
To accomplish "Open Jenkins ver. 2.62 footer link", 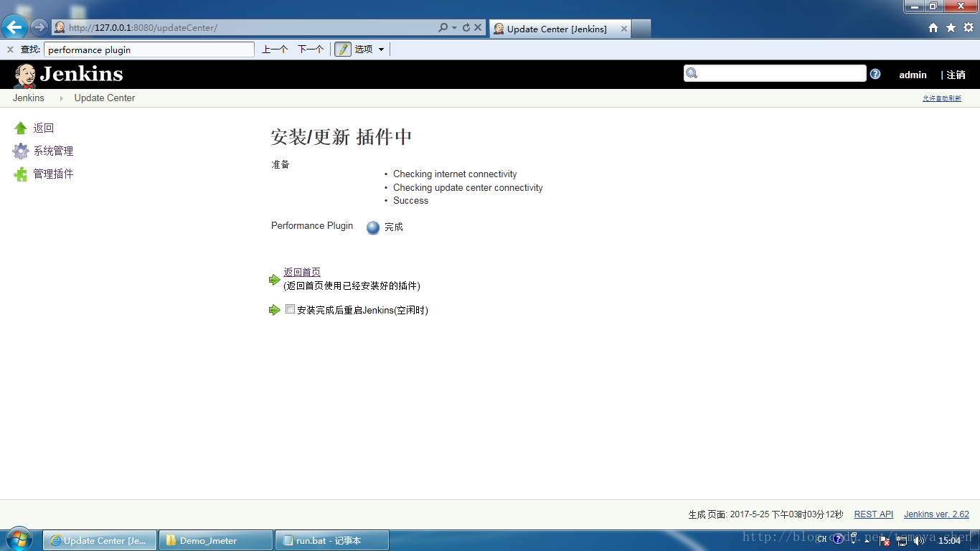I will [936, 514].
